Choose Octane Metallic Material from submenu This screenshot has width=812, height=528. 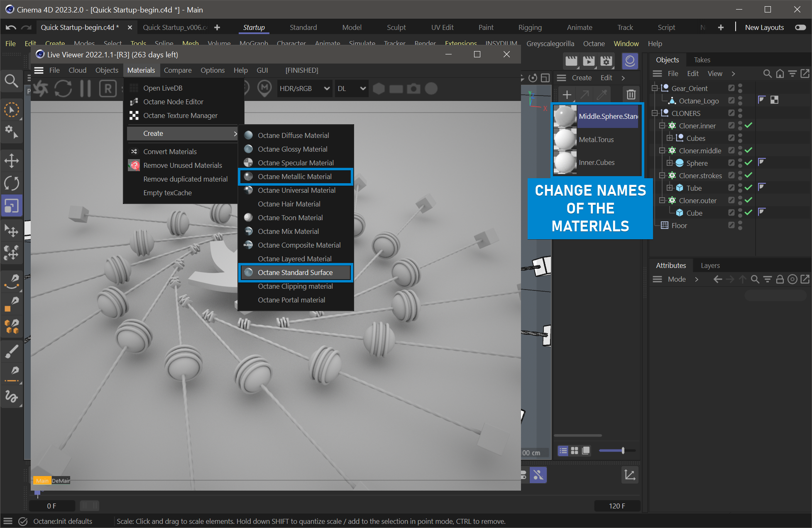click(294, 177)
